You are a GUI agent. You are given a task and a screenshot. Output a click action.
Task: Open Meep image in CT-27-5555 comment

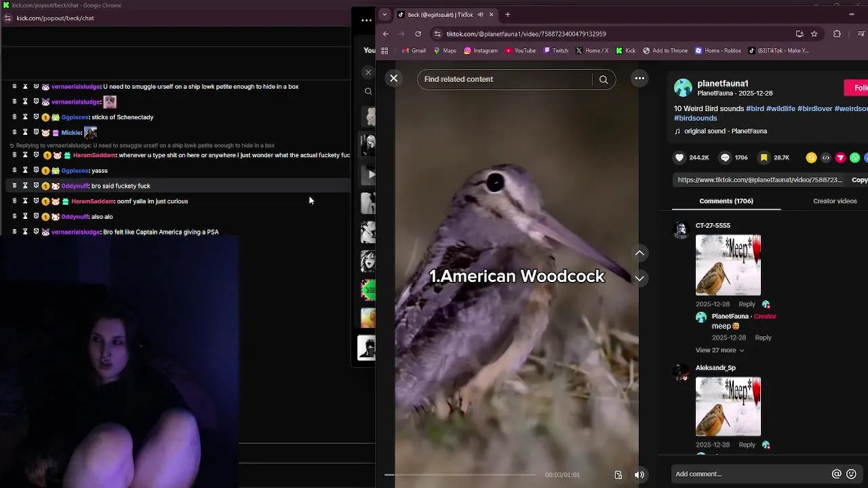728,265
